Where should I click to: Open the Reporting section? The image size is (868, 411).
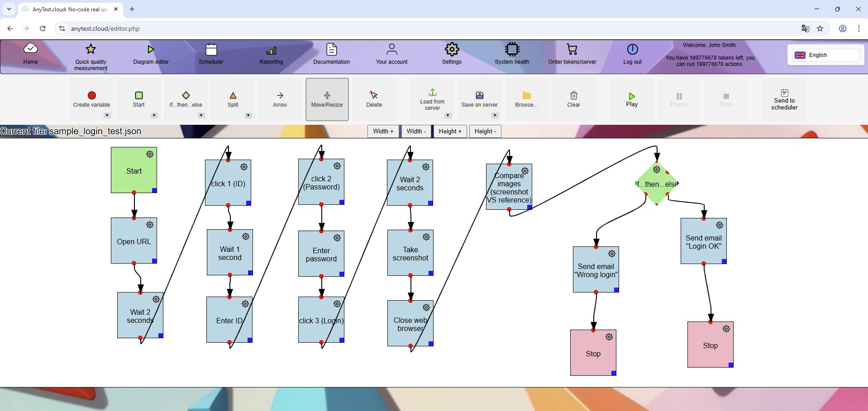(271, 54)
